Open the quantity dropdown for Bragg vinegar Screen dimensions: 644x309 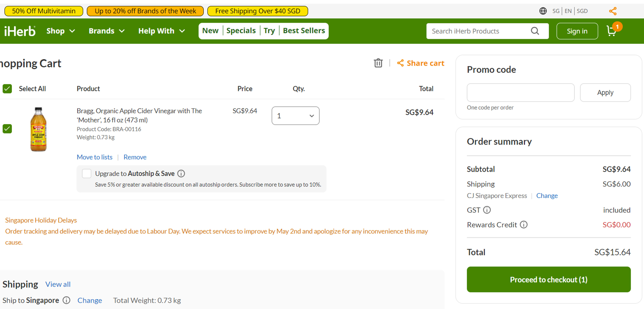coord(295,116)
